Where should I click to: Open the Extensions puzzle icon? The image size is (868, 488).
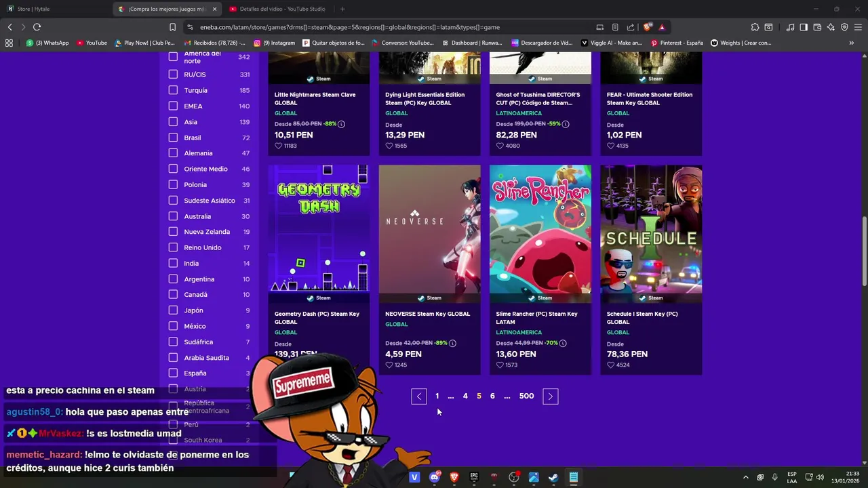[755, 27]
